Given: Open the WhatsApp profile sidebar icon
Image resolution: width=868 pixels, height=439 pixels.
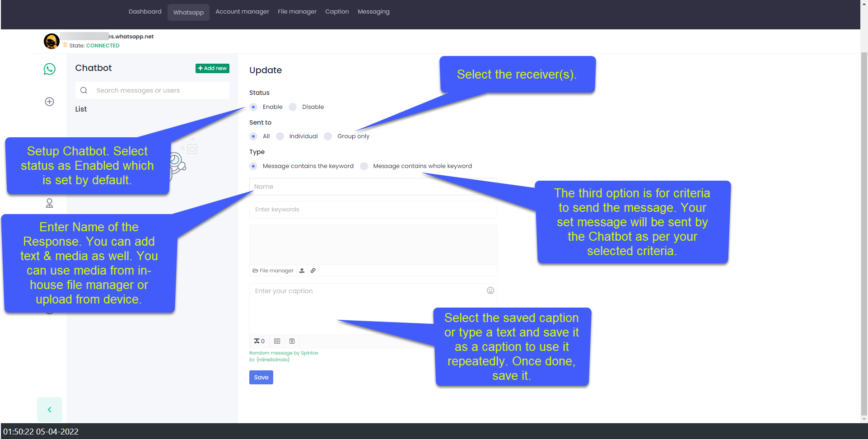Looking at the screenshot, I should tap(50, 69).
